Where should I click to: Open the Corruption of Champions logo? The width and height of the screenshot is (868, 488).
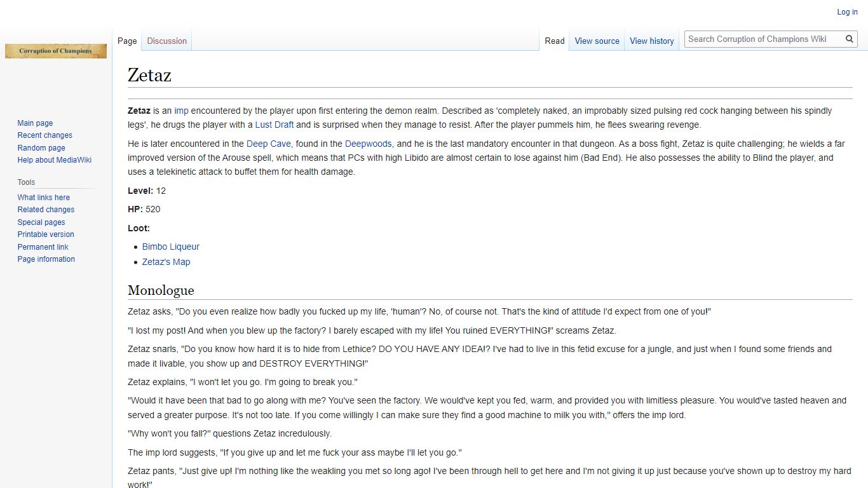(56, 51)
